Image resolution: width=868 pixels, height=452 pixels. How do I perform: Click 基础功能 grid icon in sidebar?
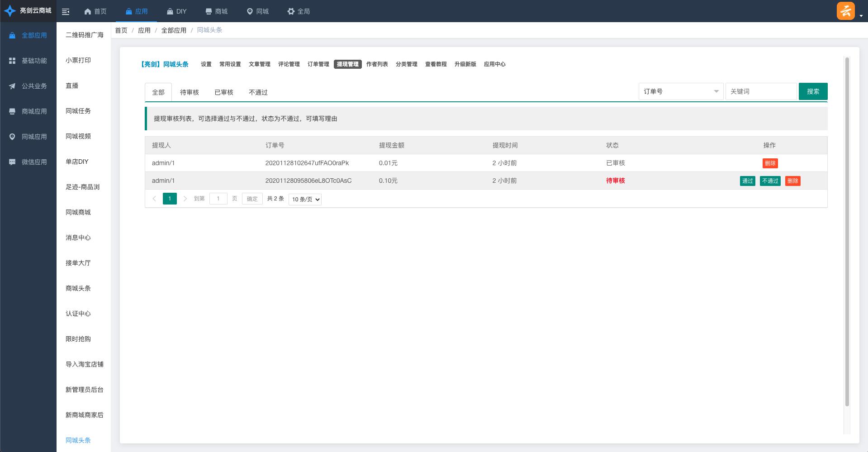[x=12, y=61]
